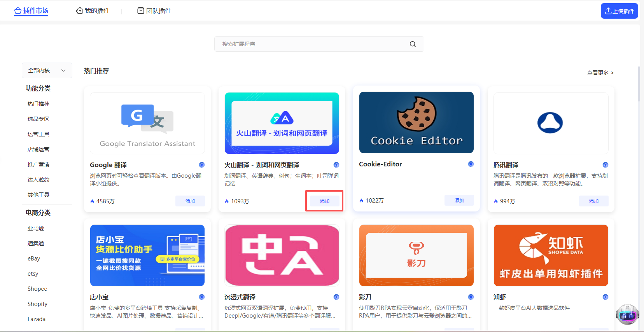The image size is (644, 332).
Task: Click the Cookie-Editor title
Action: tap(381, 164)
